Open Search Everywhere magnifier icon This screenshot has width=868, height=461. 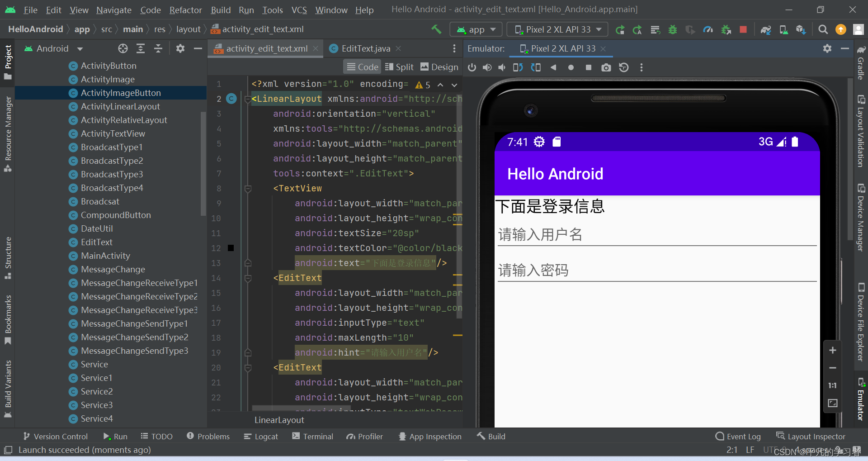tap(823, 29)
